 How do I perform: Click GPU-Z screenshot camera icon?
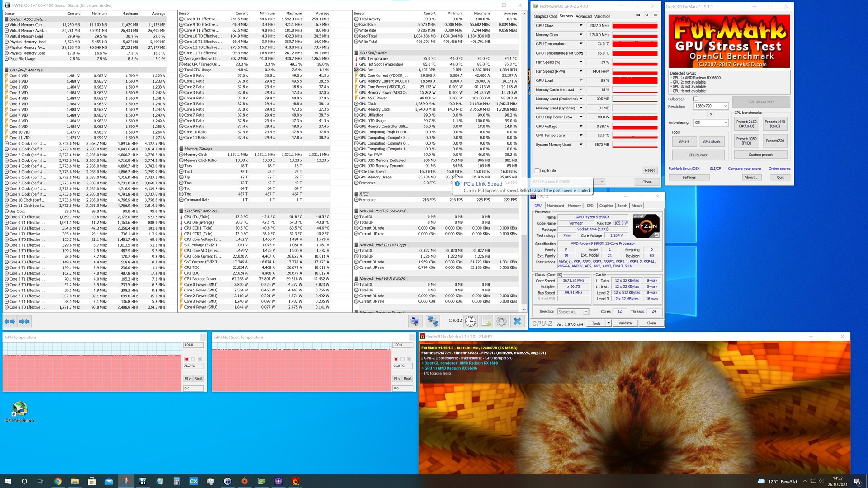click(x=638, y=15)
